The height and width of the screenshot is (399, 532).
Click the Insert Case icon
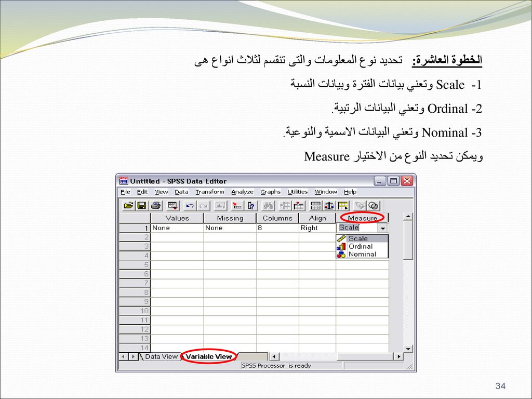pyautogui.click(x=285, y=206)
